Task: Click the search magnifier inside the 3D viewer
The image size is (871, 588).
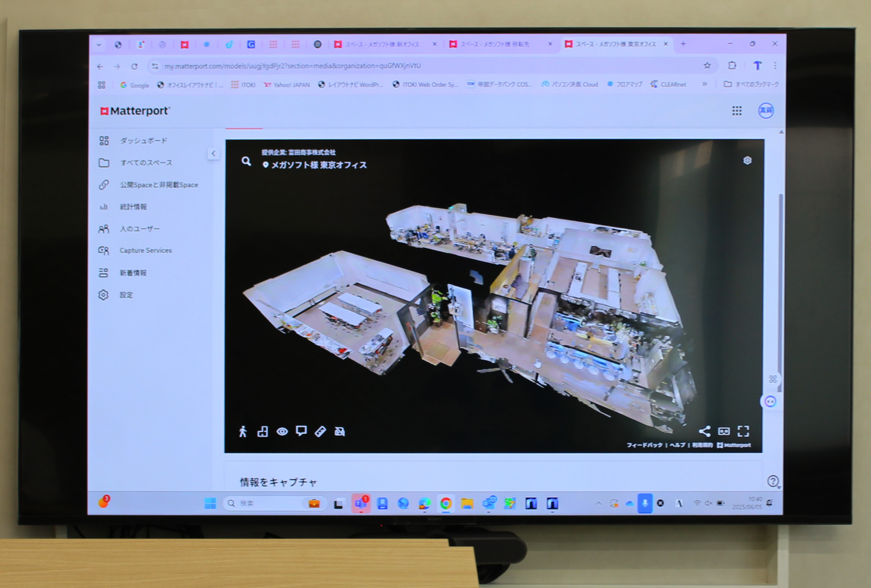Action: [x=246, y=162]
